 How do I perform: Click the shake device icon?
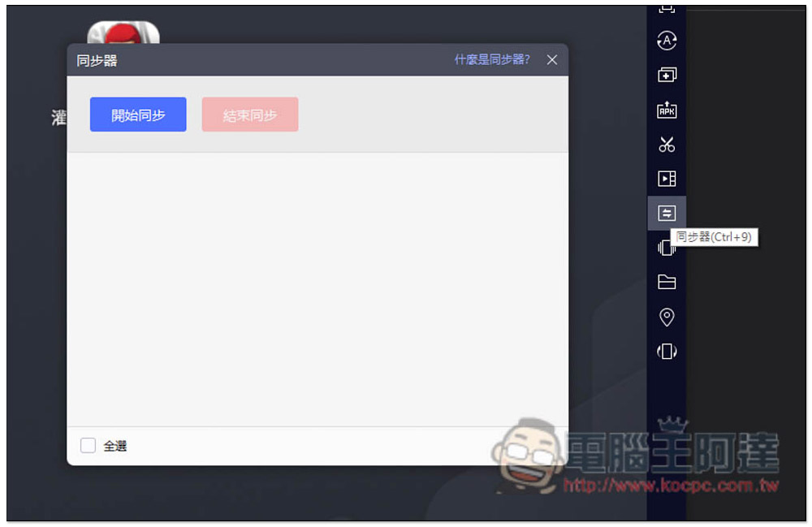(x=666, y=248)
